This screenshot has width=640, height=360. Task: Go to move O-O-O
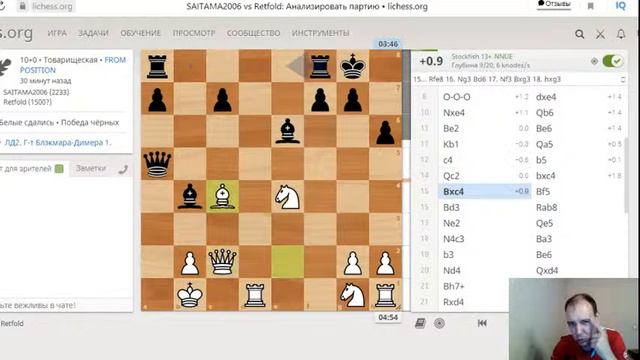pyautogui.click(x=457, y=97)
